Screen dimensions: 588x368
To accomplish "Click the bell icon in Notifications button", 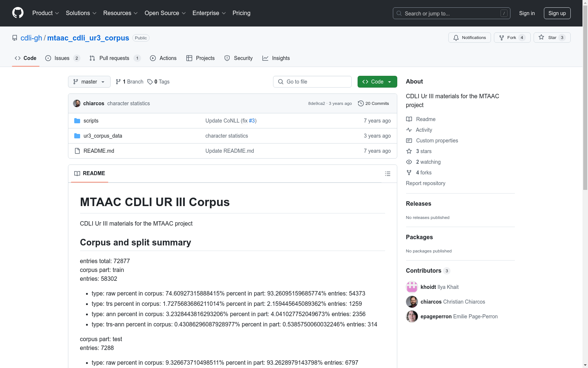I will pyautogui.click(x=456, y=38).
